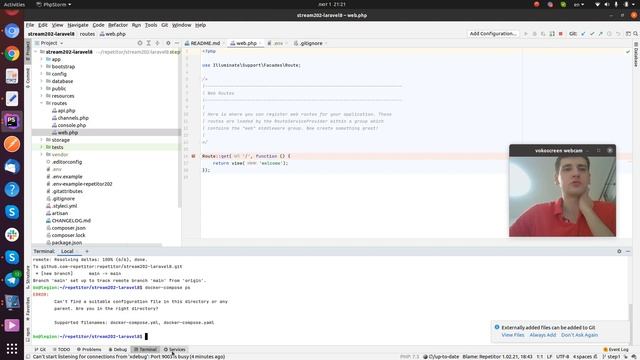The image size is (640, 360).
Task: Click the red Stop icon in the toolbar
Action: click(561, 34)
